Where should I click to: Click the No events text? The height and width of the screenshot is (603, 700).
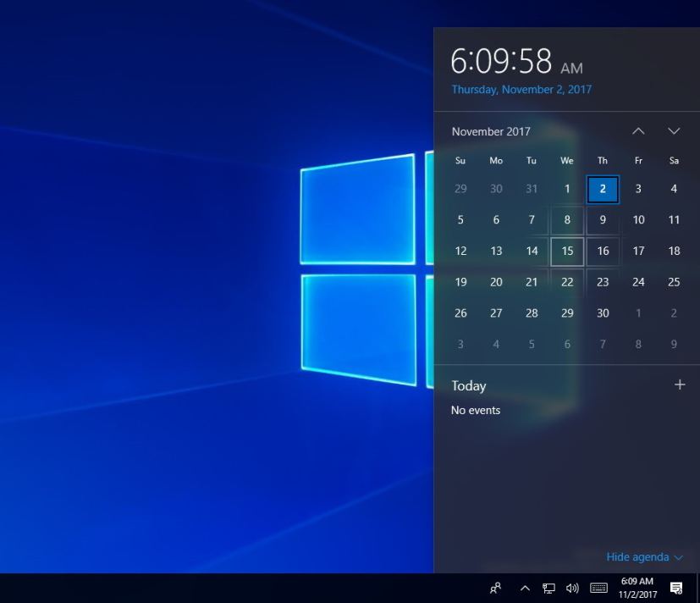pyautogui.click(x=477, y=410)
